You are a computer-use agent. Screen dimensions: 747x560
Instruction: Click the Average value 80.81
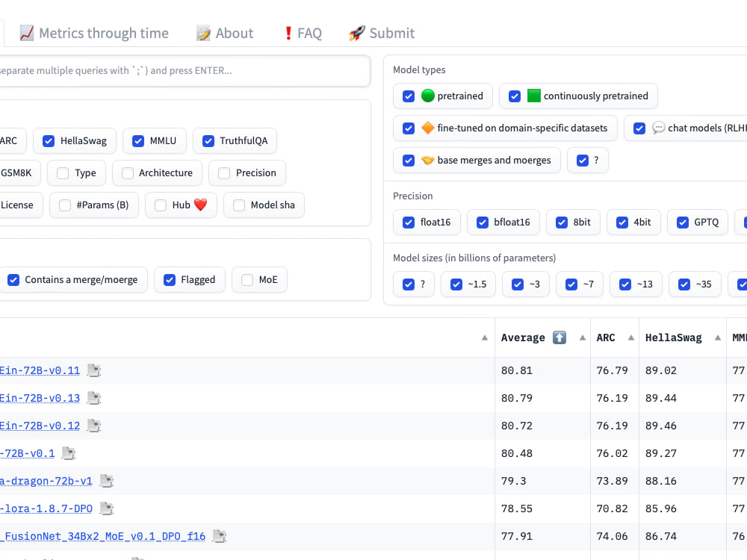pyautogui.click(x=517, y=370)
